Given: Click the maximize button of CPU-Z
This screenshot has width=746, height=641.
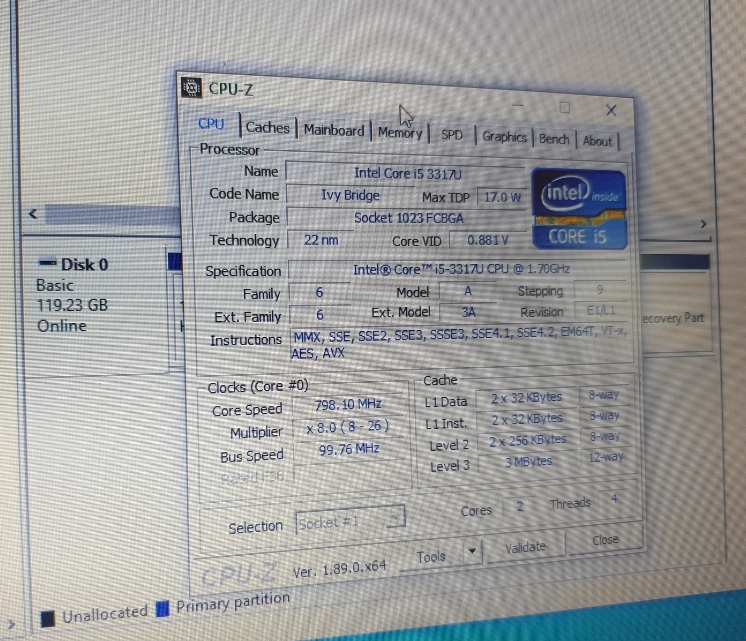Looking at the screenshot, I should [x=564, y=108].
